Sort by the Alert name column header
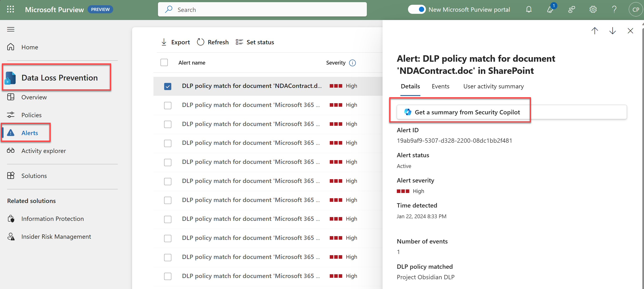 (x=192, y=63)
